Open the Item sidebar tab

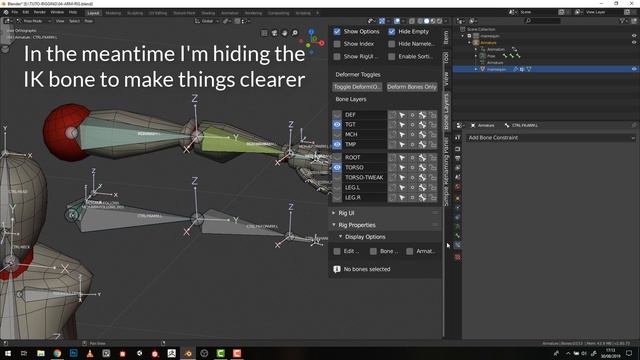(x=446, y=38)
